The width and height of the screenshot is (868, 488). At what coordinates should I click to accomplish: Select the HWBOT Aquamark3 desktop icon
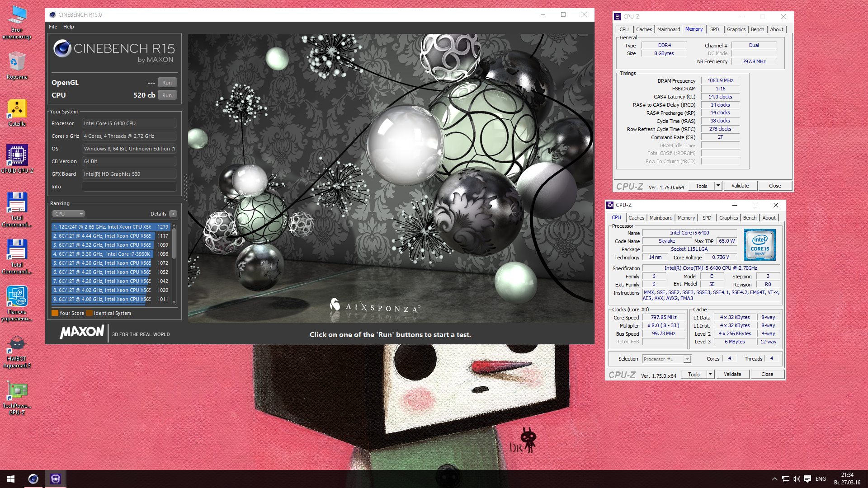(17, 352)
